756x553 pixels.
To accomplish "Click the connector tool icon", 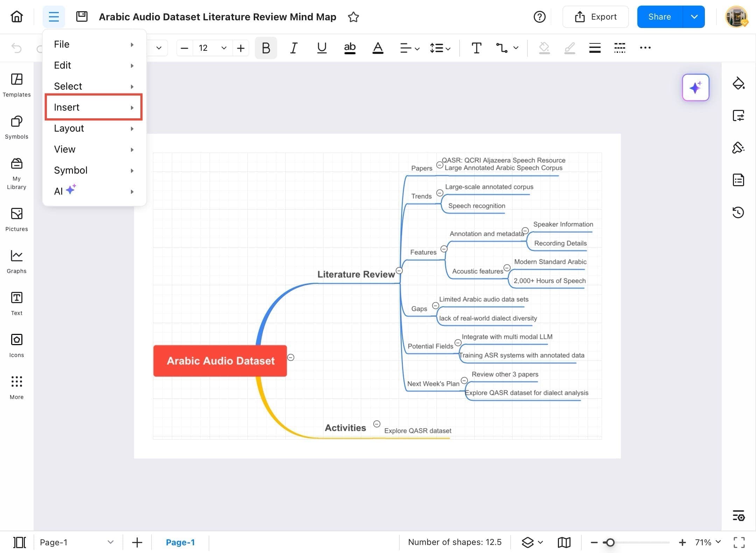I will click(x=502, y=48).
